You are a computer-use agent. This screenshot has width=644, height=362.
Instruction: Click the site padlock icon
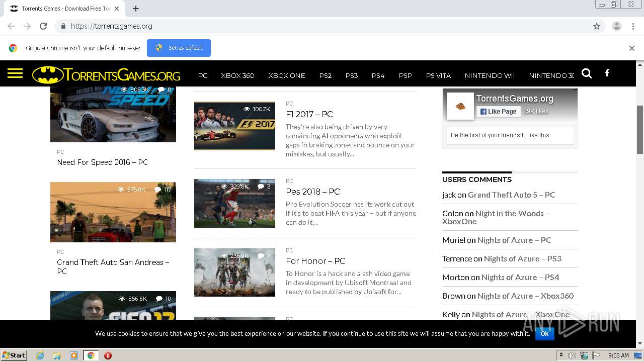click(63, 26)
